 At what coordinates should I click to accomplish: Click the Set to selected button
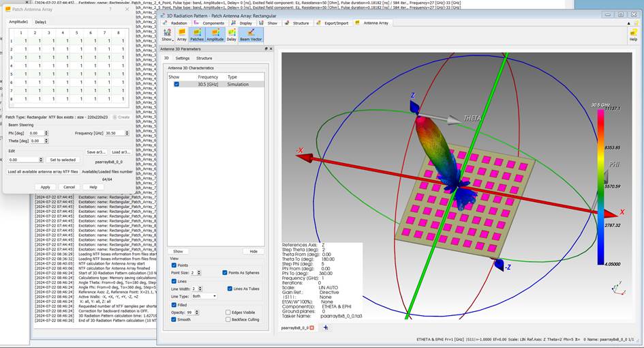coord(63,160)
